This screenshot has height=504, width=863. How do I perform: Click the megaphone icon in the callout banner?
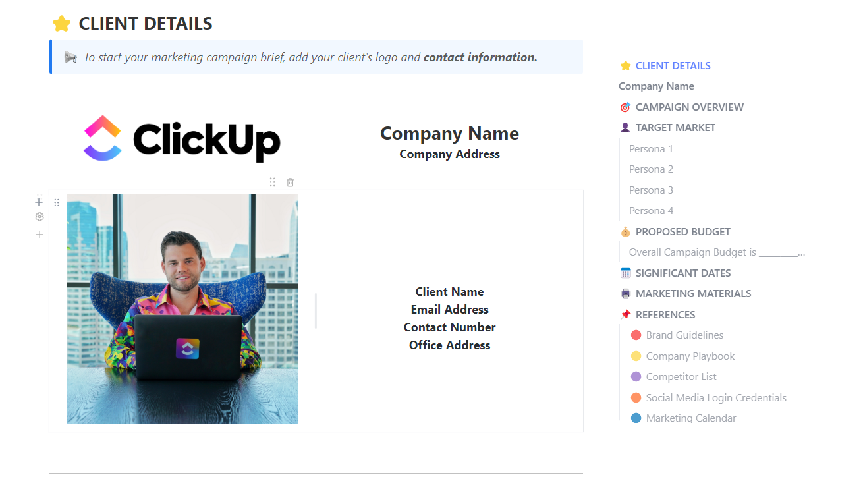70,57
